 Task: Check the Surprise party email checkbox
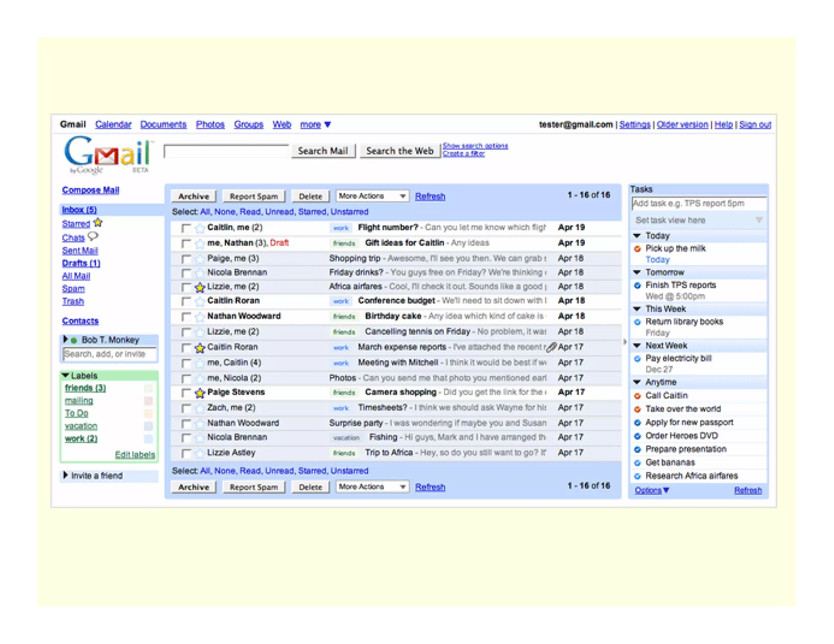coord(186,424)
